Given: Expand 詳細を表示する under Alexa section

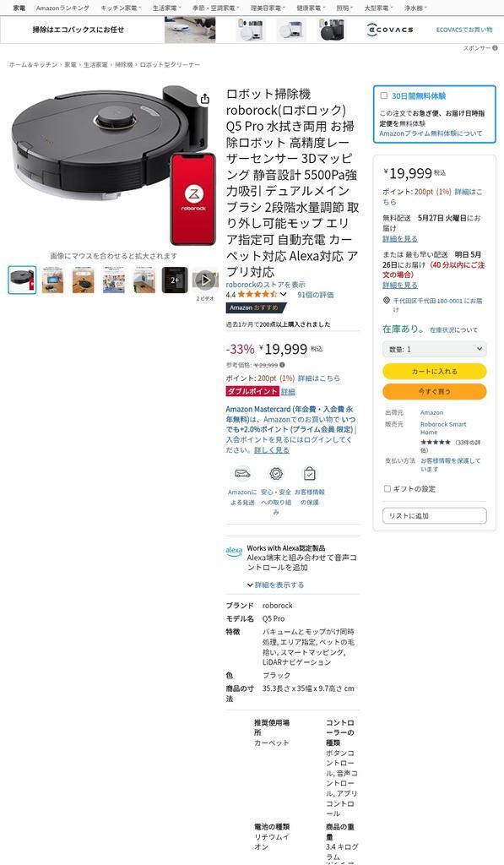Looking at the screenshot, I should (275, 585).
